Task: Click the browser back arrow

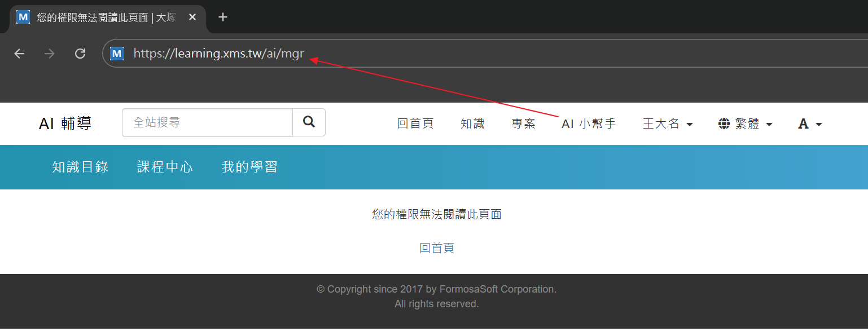Action: [20, 54]
